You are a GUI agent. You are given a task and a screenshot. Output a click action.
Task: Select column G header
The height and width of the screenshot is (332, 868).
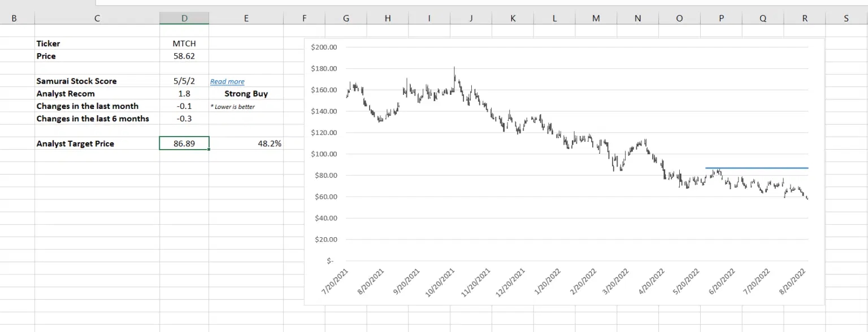tap(346, 18)
